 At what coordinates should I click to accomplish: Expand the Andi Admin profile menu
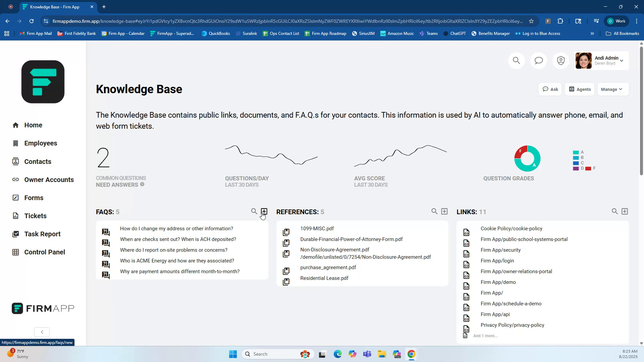[609, 60]
